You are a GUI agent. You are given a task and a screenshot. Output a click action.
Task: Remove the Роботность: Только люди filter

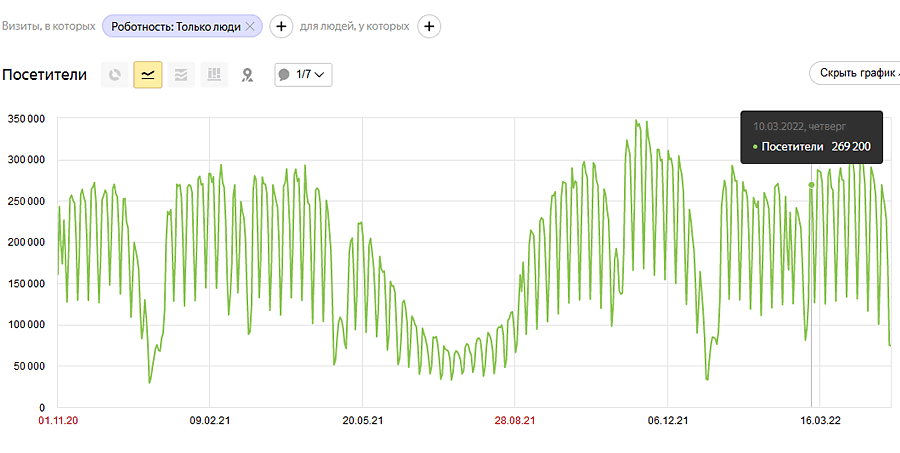(x=250, y=26)
